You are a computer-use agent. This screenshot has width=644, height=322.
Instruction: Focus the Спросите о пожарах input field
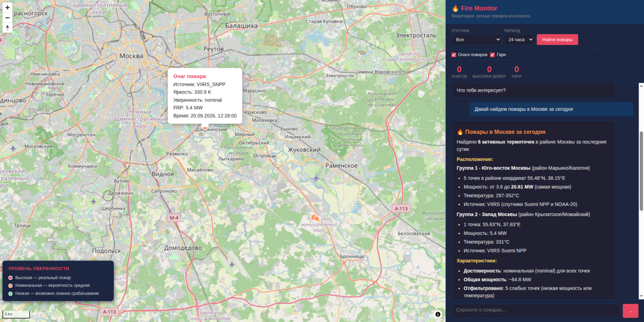pyautogui.click(x=535, y=311)
